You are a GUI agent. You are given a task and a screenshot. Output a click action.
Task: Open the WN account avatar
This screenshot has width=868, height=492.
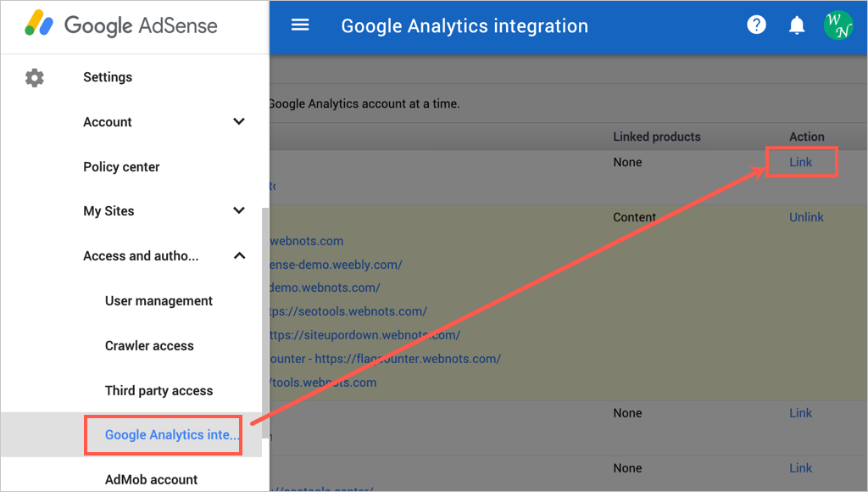[838, 25]
